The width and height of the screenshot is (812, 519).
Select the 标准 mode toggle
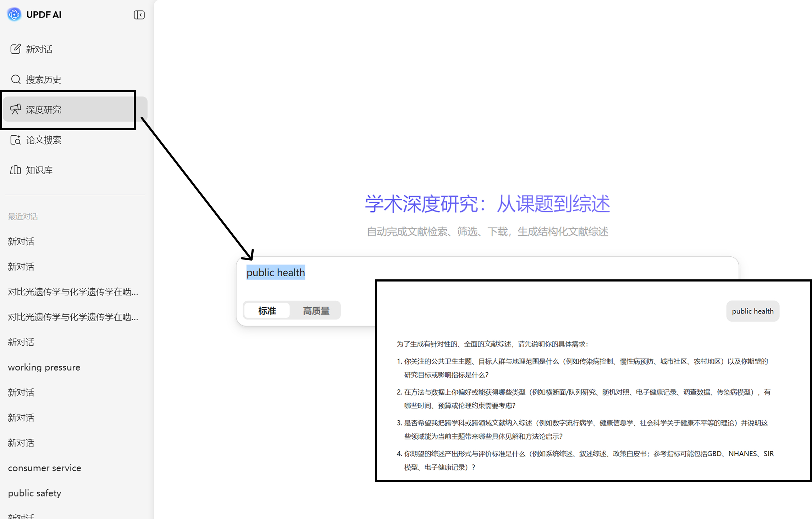267,311
